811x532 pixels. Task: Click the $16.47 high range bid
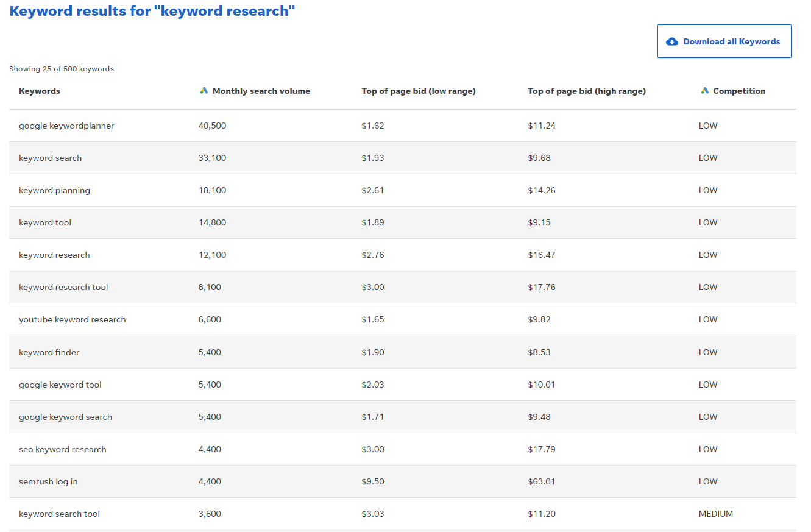pyautogui.click(x=542, y=255)
